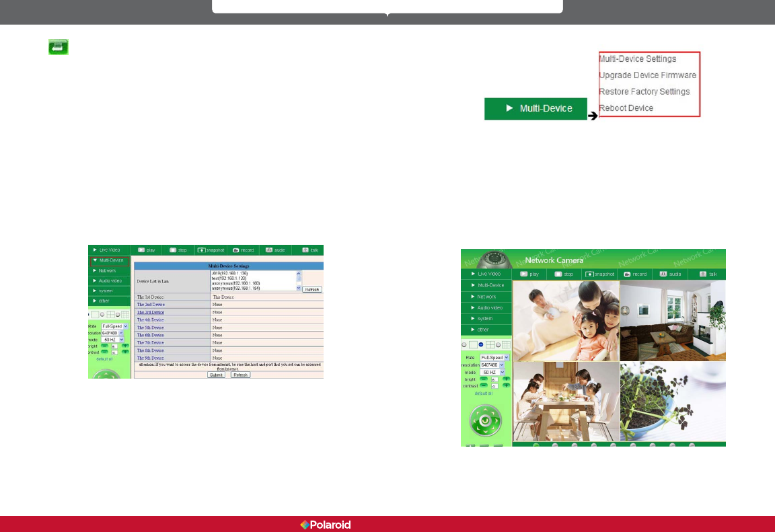The height and width of the screenshot is (532, 775).
Task: Click device list scrollbar down arrow
Action: 299,288
